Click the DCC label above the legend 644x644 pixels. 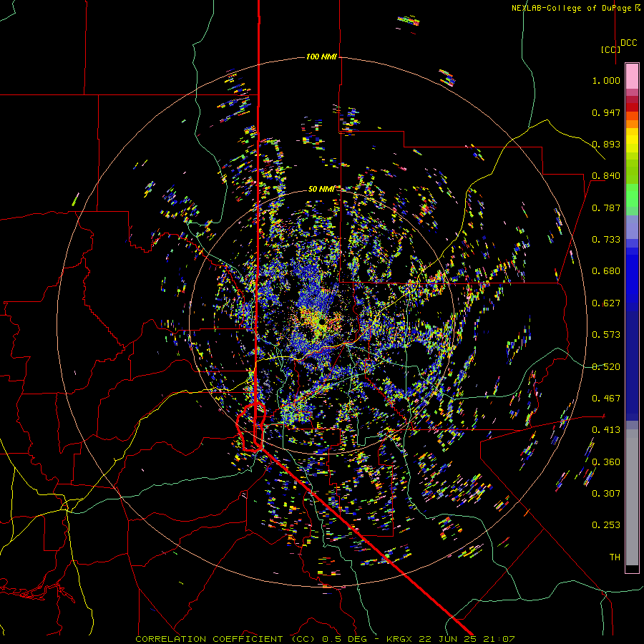628,43
